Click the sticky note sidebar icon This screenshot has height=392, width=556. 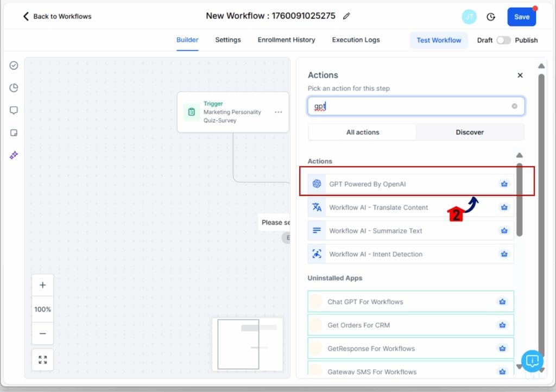[x=14, y=132]
